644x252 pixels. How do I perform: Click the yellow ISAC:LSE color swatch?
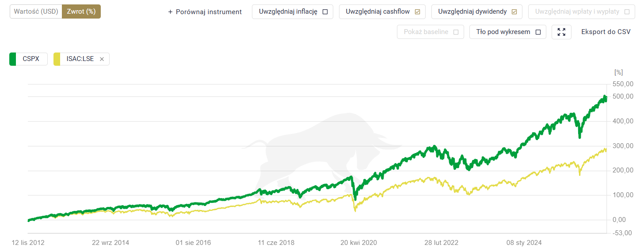pyautogui.click(x=57, y=59)
